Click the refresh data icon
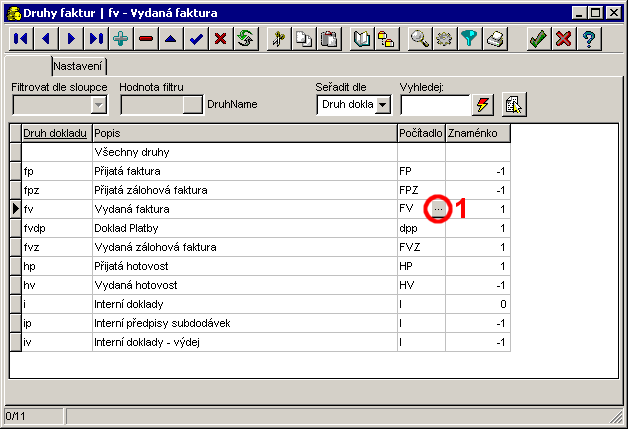Viewport: 628px width, 429px height. click(245, 39)
